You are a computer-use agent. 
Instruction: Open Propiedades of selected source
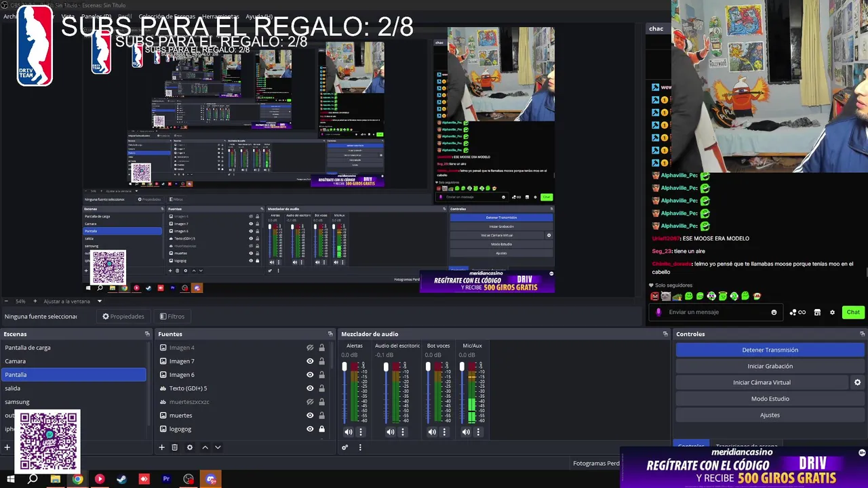[123, 317]
